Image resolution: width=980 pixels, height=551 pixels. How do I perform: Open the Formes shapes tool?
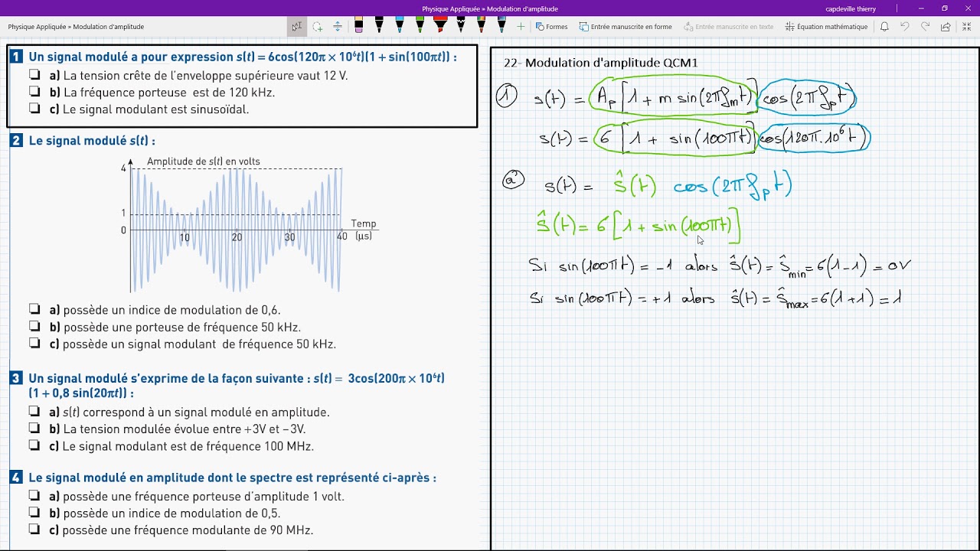pyautogui.click(x=552, y=27)
